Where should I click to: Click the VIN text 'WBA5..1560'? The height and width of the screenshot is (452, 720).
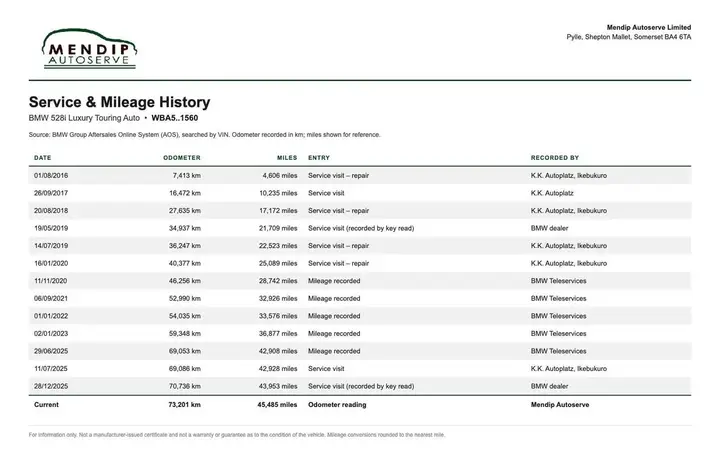174,118
